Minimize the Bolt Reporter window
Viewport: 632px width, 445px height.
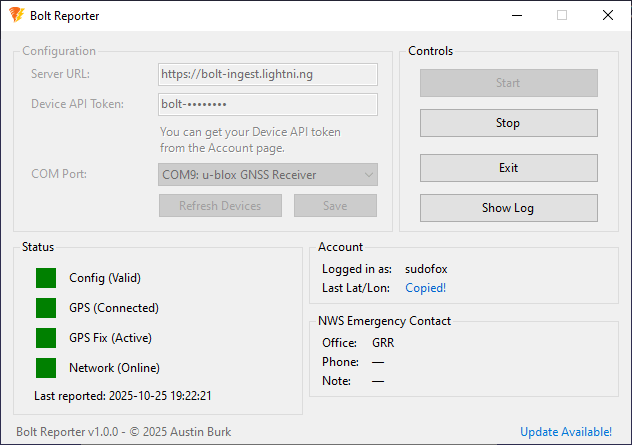(517, 15)
